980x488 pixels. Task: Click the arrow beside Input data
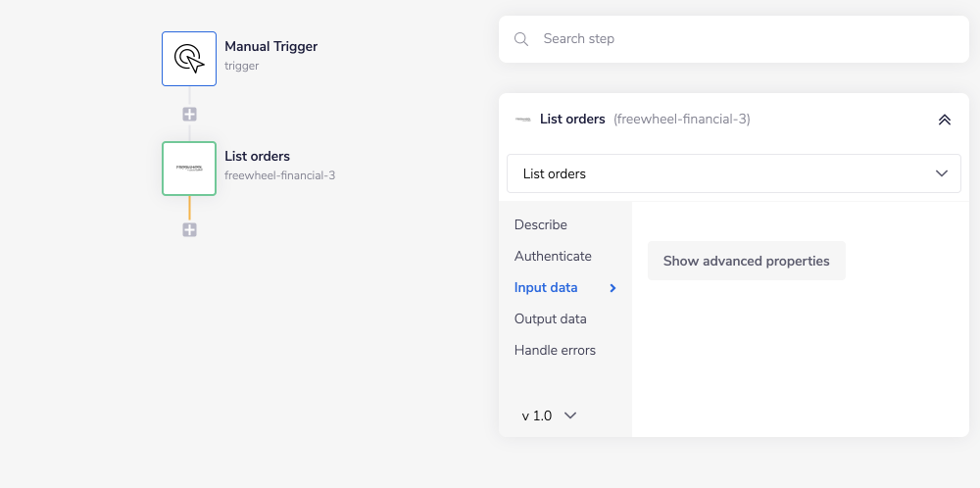point(613,288)
